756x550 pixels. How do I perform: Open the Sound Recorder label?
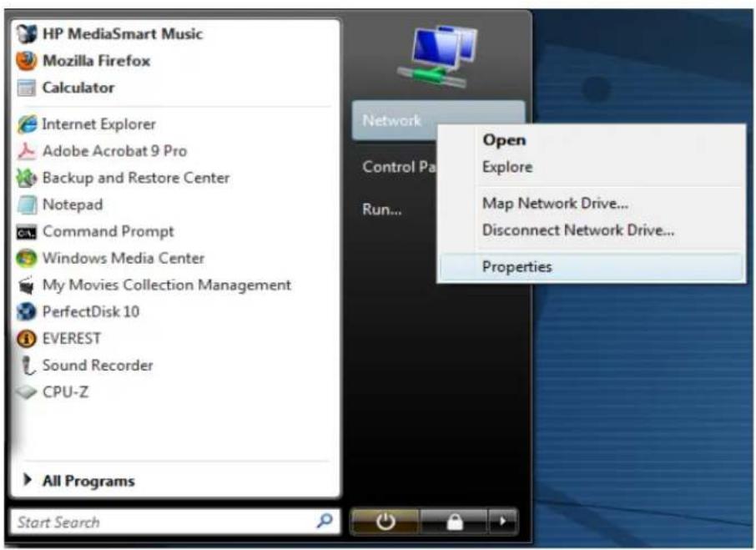(98, 366)
